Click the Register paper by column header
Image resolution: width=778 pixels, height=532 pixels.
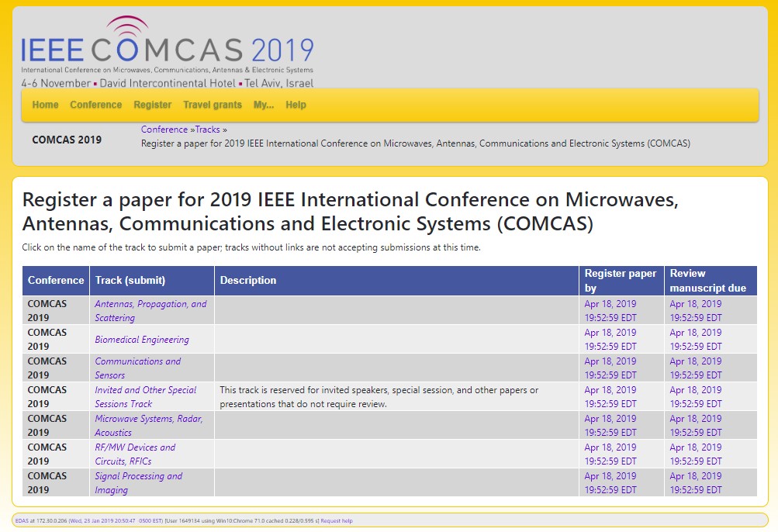[x=622, y=281]
